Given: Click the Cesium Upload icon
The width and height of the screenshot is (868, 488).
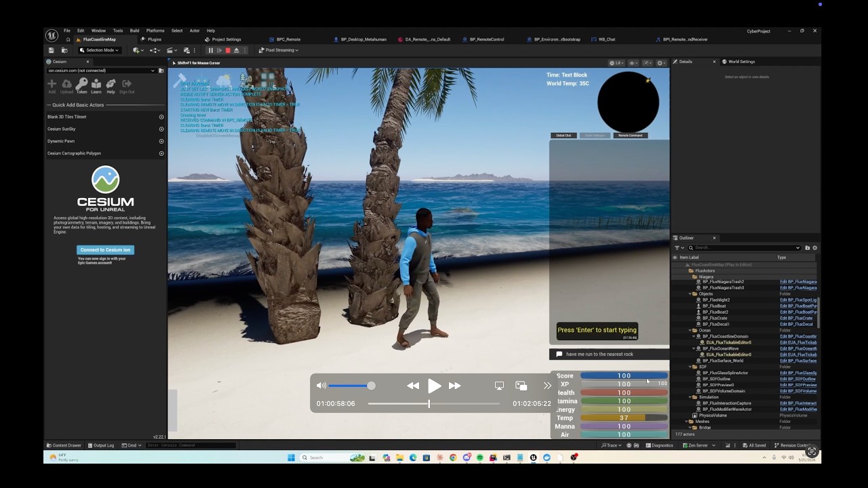Looking at the screenshot, I should coord(66,85).
